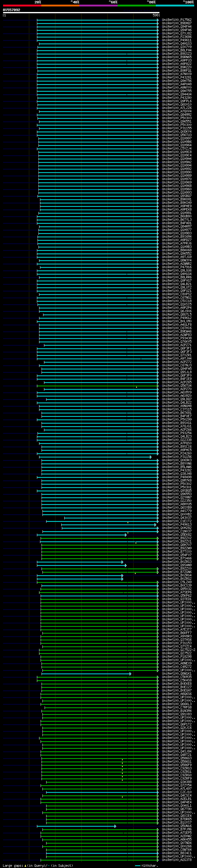The image size is (197, 868).
Task: Select the UniRef100_Q5EK82 hit label
Action: tap(176, 535)
